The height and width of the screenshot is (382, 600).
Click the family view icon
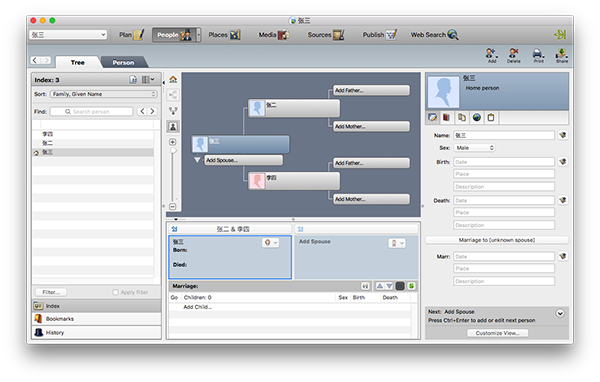(173, 111)
